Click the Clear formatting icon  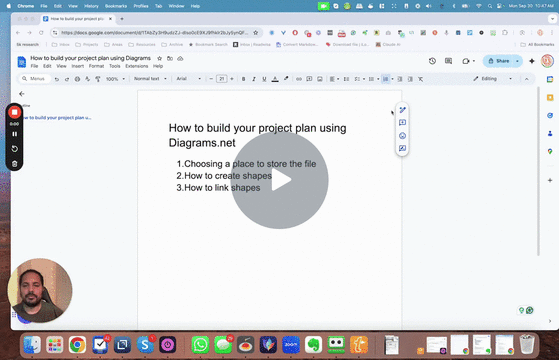click(421, 79)
